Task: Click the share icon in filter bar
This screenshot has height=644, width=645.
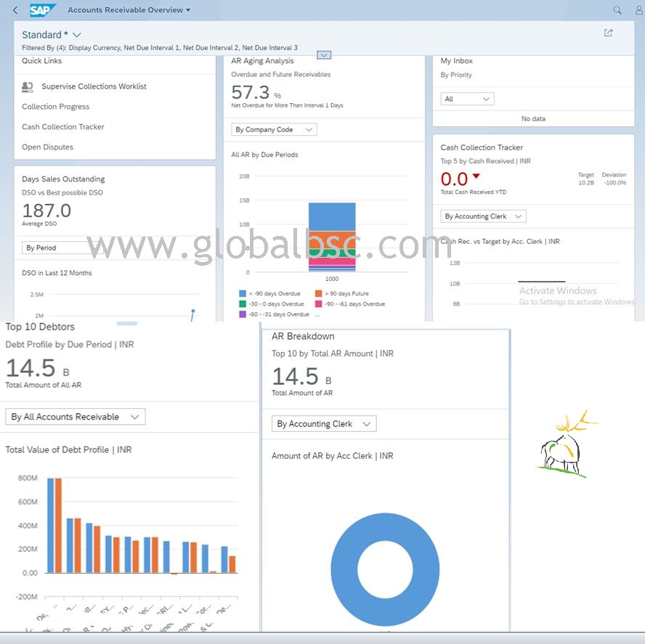Action: (608, 33)
